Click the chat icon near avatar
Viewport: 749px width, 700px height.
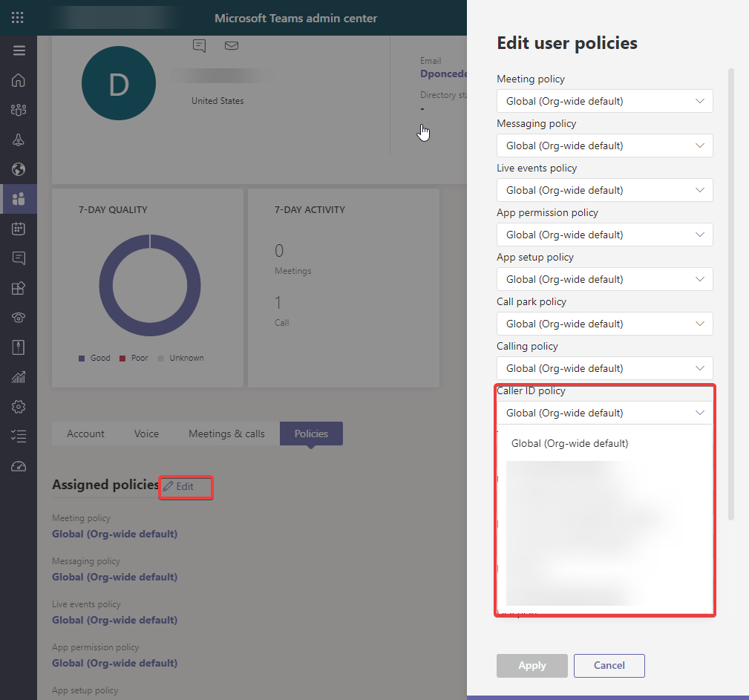point(199,46)
